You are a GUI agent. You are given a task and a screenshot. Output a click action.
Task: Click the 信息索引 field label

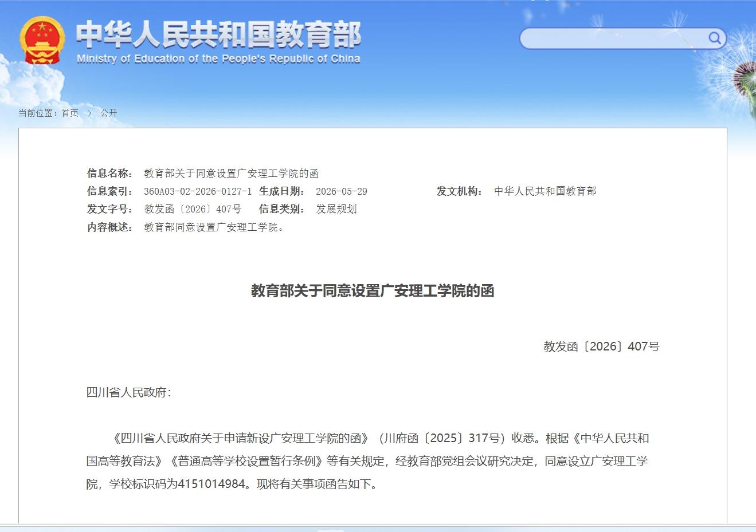coord(110,191)
